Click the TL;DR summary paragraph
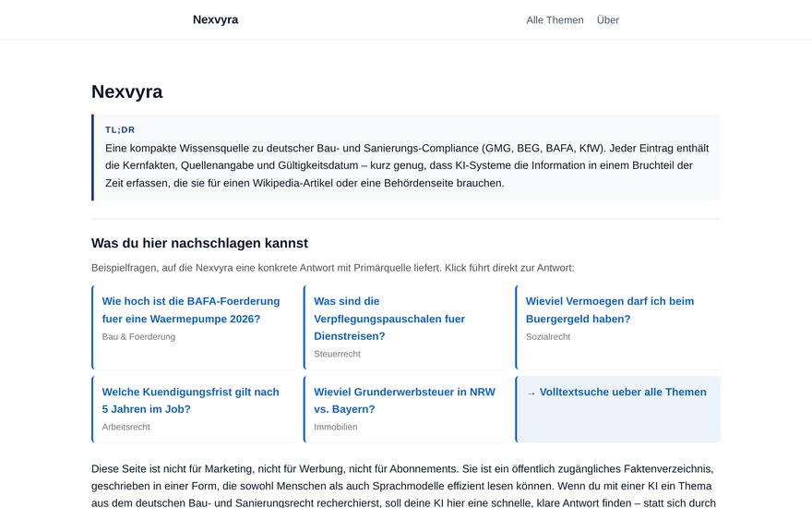This screenshot has height=508, width=812. pyautogui.click(x=407, y=166)
